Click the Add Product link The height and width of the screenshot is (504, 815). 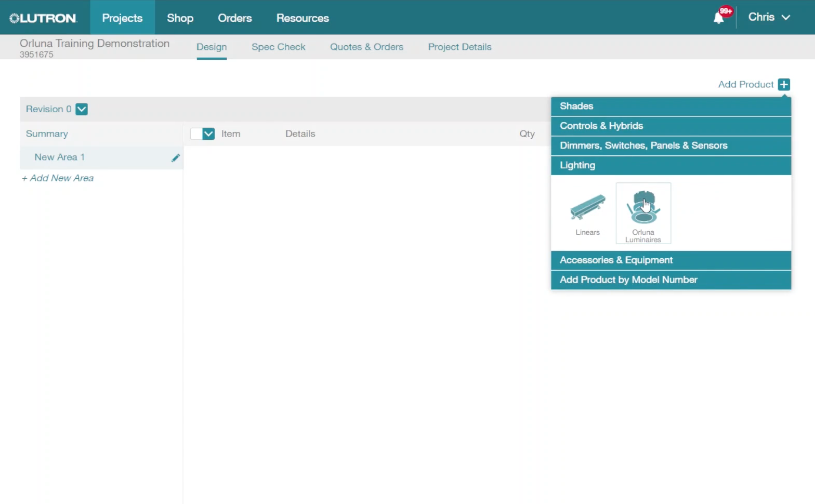click(x=746, y=84)
